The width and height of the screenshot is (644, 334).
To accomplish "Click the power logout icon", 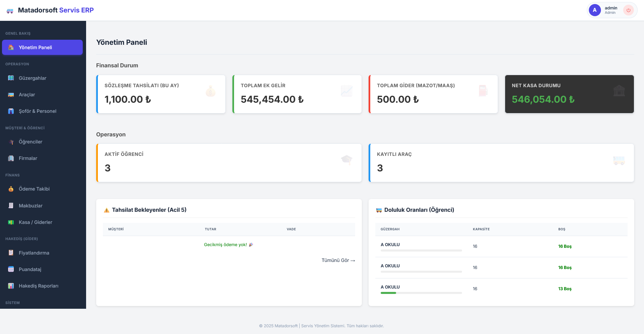I will tap(628, 10).
